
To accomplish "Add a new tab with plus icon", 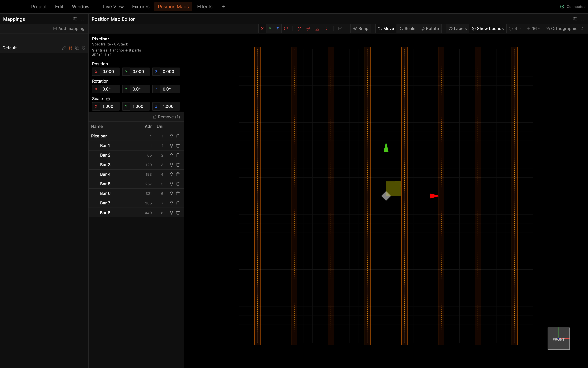I will 223,7.
